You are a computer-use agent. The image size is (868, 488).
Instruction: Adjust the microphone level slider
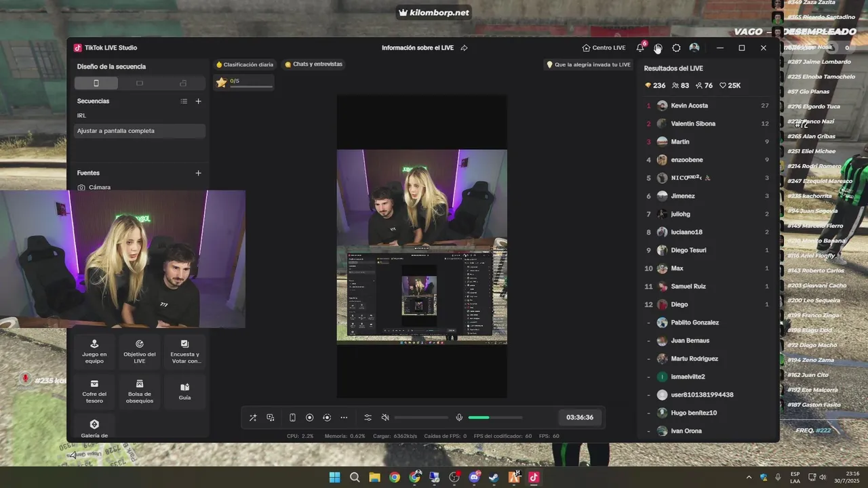[x=495, y=418]
